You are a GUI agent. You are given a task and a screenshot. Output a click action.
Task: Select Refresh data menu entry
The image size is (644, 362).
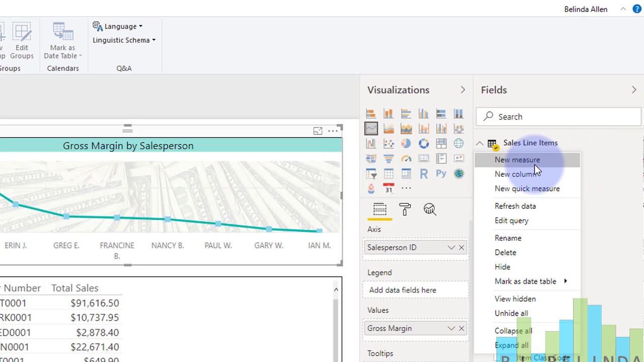click(515, 206)
